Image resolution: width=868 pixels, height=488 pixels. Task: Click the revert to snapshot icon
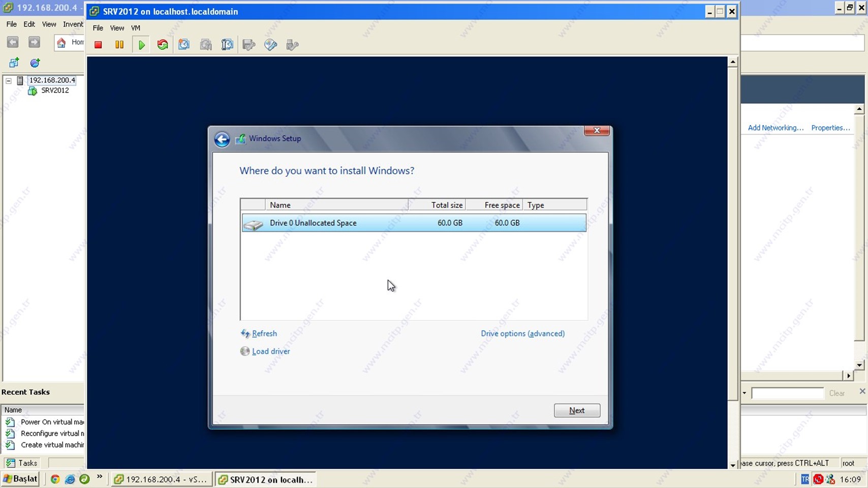click(206, 45)
